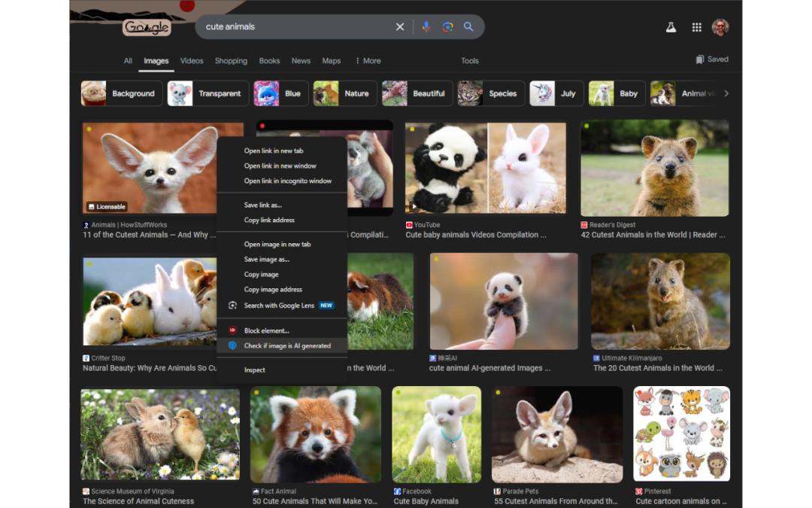
Task: Apply the Nature filter chip
Action: point(344,94)
